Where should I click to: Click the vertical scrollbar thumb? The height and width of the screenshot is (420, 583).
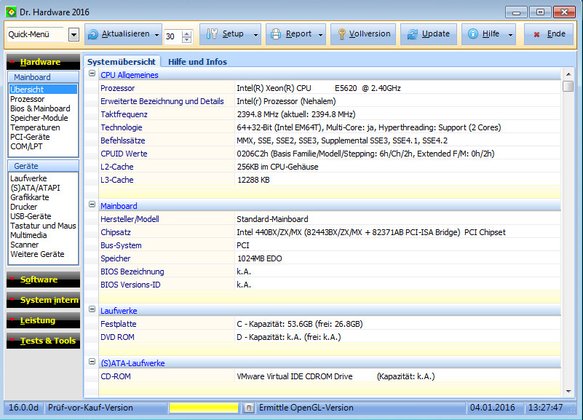tap(568, 86)
